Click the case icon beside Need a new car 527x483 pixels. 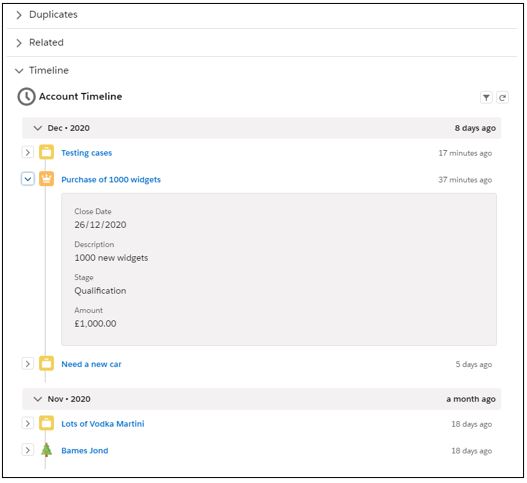coord(46,364)
